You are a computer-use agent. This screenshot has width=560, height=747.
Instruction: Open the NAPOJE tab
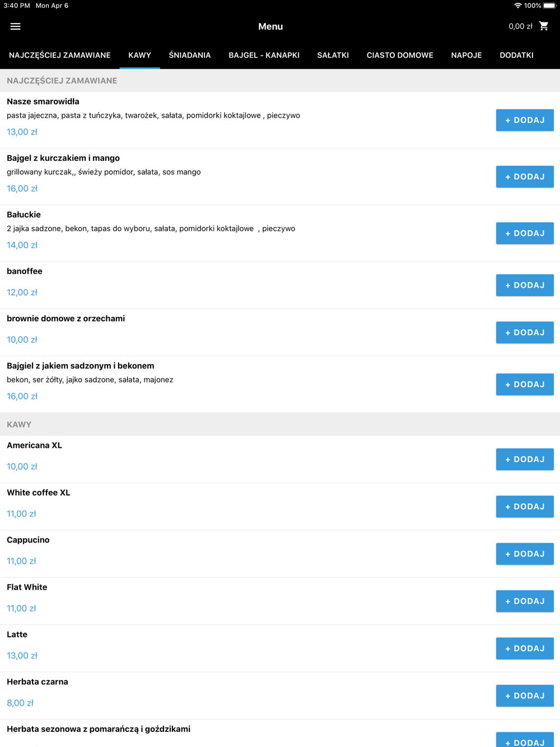pyautogui.click(x=466, y=55)
